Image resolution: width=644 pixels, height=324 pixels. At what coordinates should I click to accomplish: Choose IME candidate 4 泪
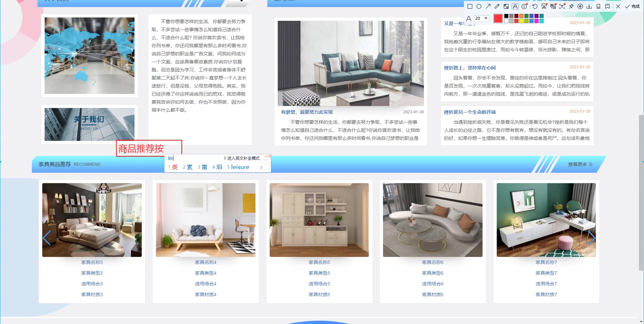[x=217, y=167]
